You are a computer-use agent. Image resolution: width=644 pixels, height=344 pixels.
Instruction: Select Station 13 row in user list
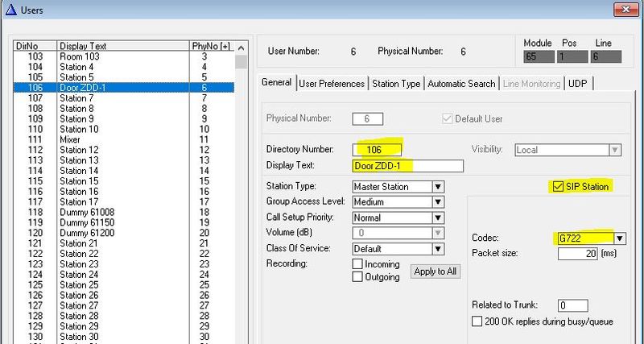click(124, 160)
